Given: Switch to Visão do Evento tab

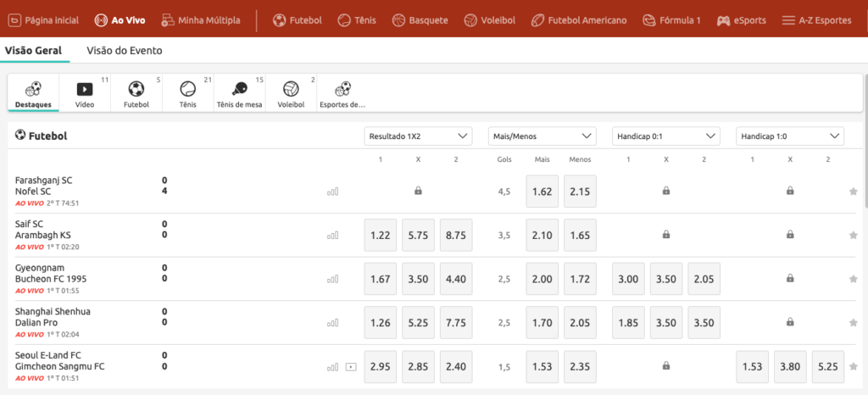Looking at the screenshot, I should (x=125, y=51).
